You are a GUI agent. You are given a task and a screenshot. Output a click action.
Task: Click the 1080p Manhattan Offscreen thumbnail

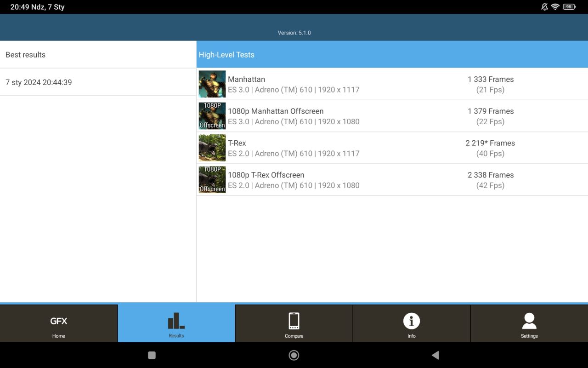point(212,115)
